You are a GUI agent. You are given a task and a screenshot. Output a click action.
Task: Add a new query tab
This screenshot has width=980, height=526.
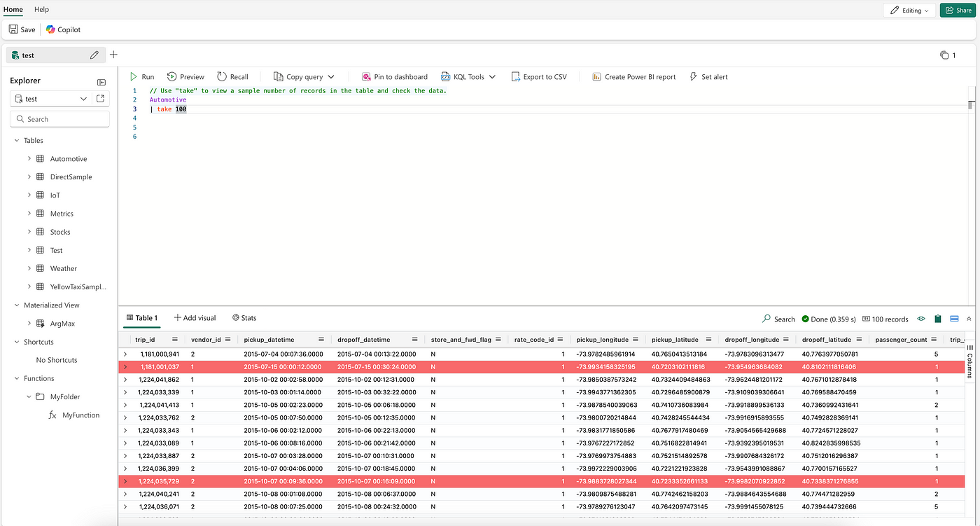(114, 55)
